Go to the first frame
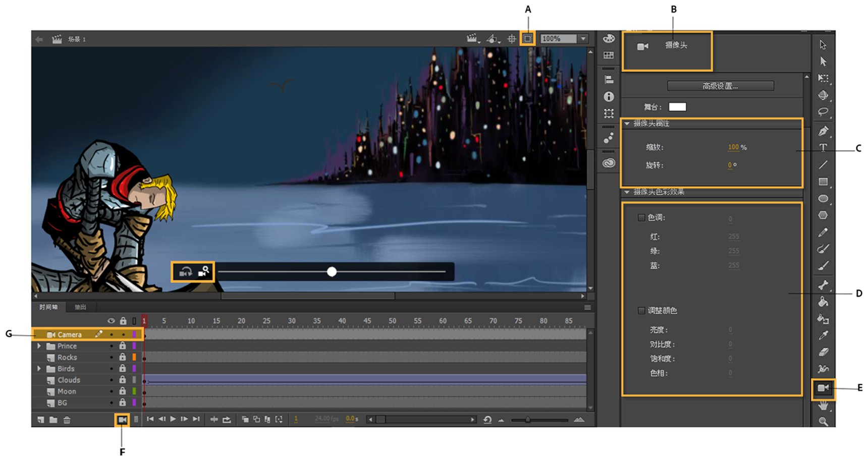The image size is (868, 459). (150, 419)
